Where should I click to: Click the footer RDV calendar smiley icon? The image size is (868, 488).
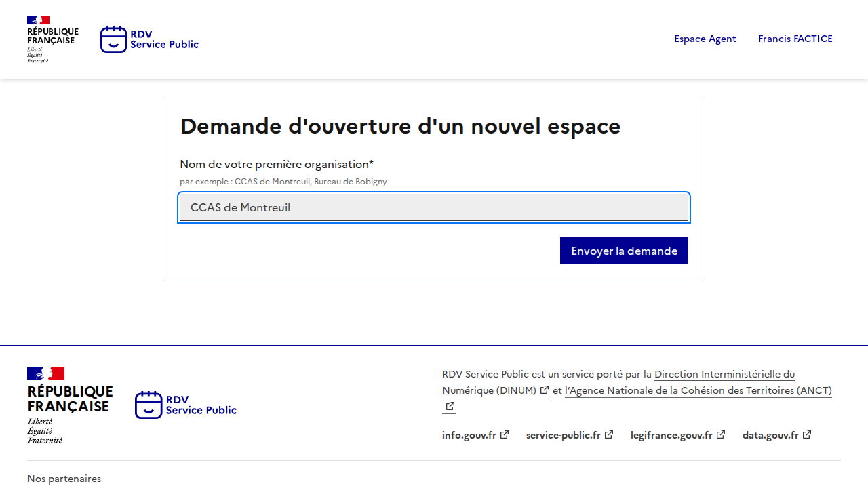(x=149, y=405)
